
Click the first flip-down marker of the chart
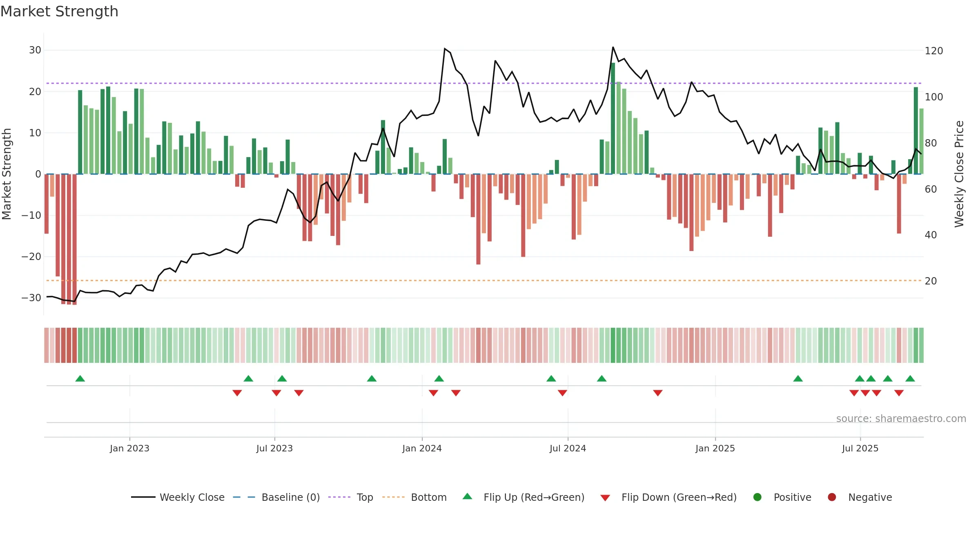pos(237,393)
